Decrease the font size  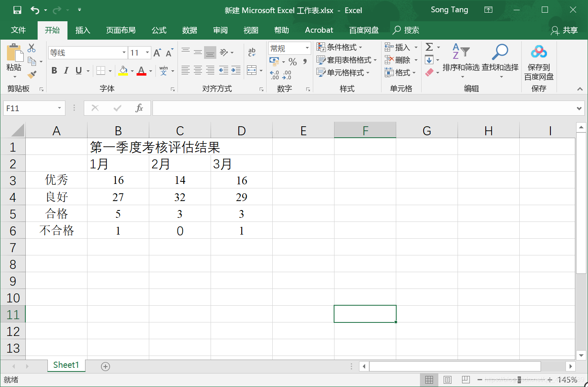[169, 53]
